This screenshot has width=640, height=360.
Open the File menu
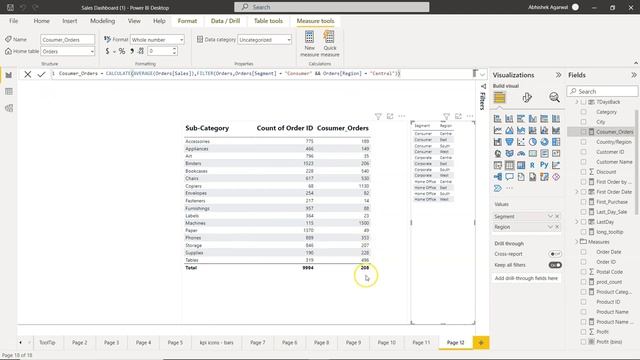(13, 21)
